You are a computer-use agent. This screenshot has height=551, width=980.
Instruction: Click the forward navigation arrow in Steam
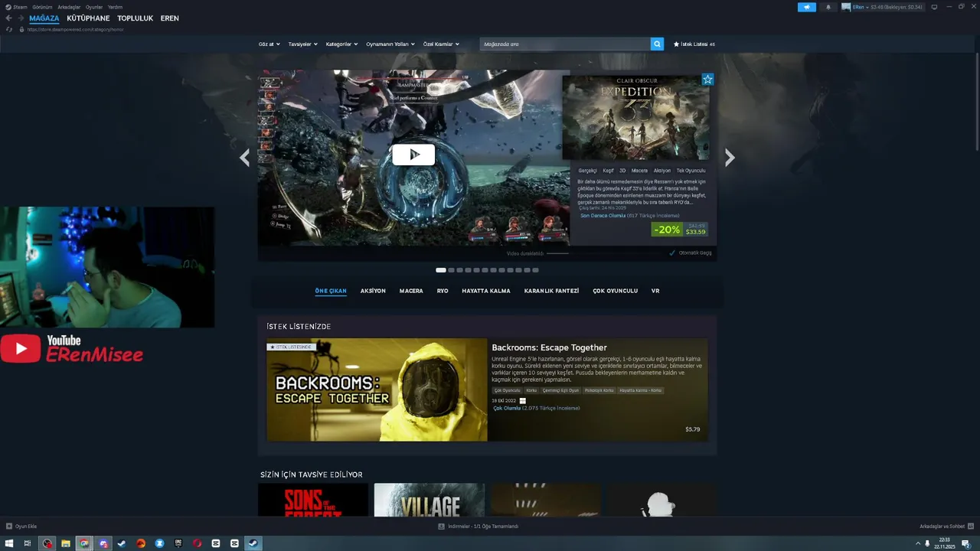(x=21, y=18)
